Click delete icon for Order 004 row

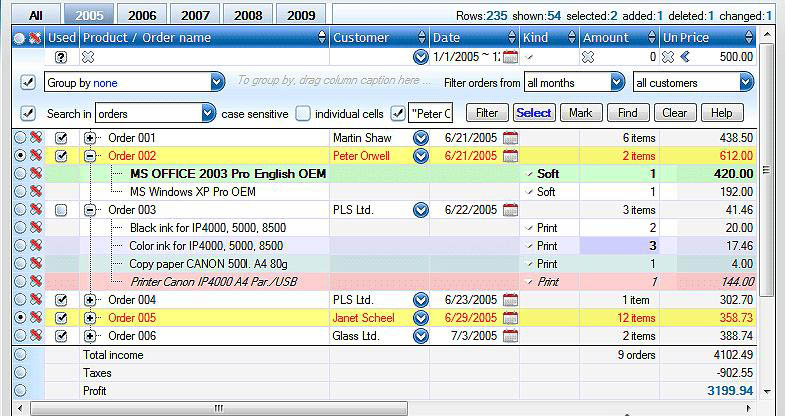pos(36,299)
